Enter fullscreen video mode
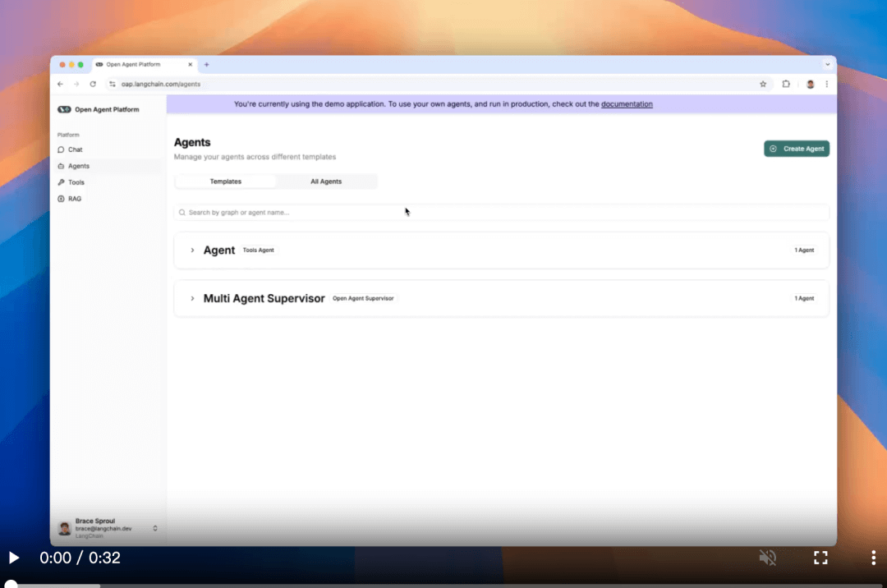The width and height of the screenshot is (887, 588). point(820,558)
